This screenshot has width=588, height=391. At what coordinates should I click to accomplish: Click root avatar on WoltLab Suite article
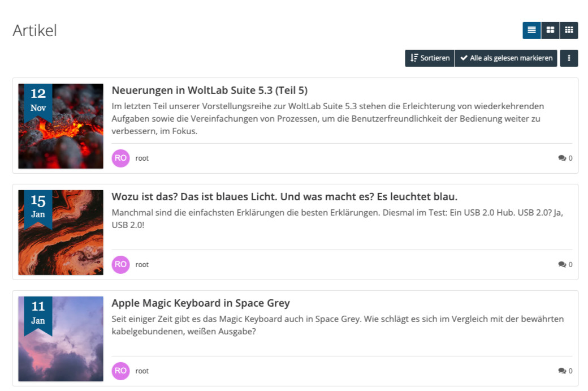pos(120,158)
